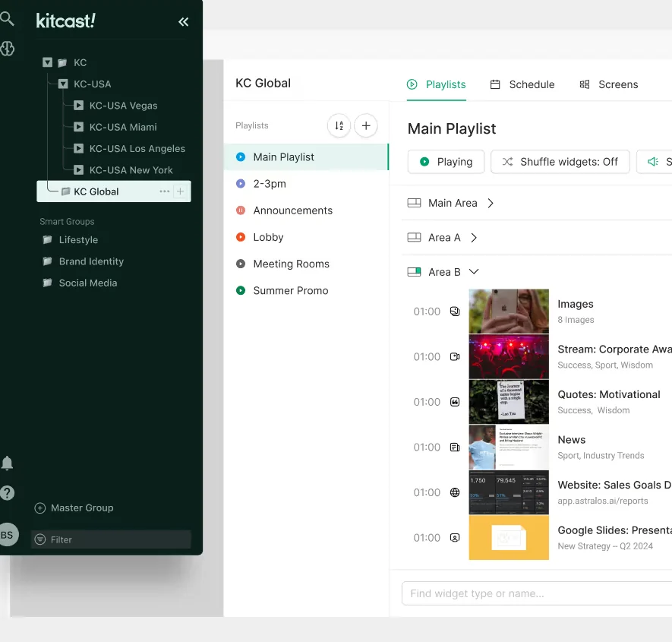The height and width of the screenshot is (642, 672).
Task: Click the Social Media folder icon
Action: click(48, 282)
